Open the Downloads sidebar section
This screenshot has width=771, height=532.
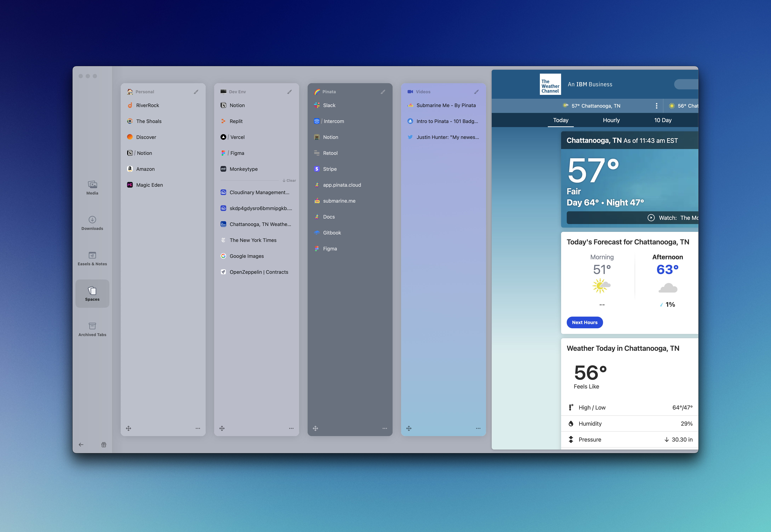[x=92, y=223]
